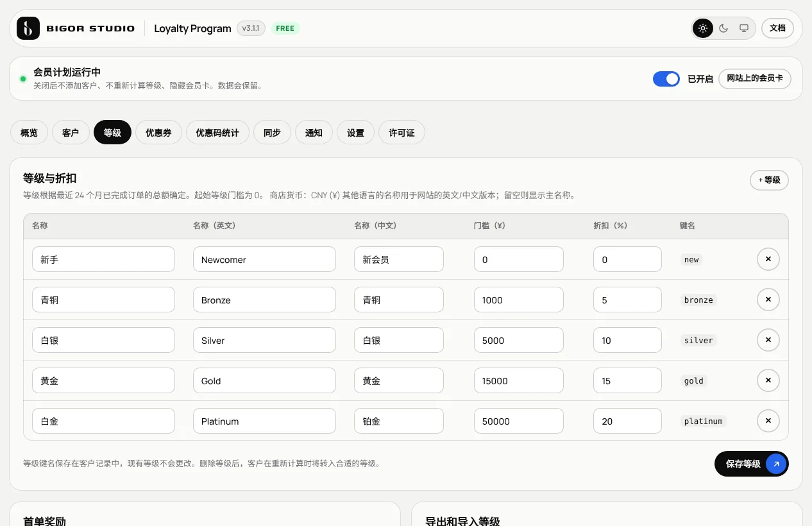The width and height of the screenshot is (812, 526).
Task: Open the 通知 tab
Action: click(314, 133)
